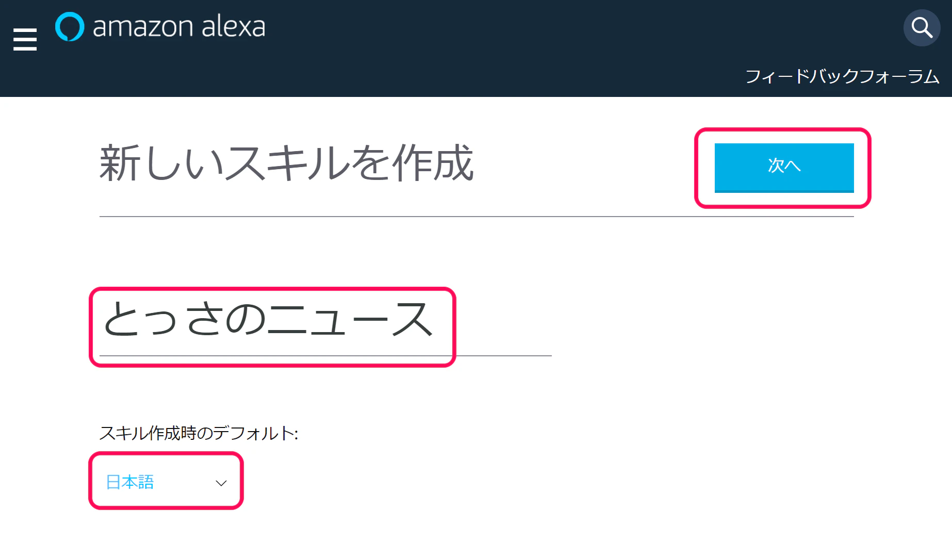The width and height of the screenshot is (952, 560).
Task: Click the "alexa" word in the logo
Action: 233,27
